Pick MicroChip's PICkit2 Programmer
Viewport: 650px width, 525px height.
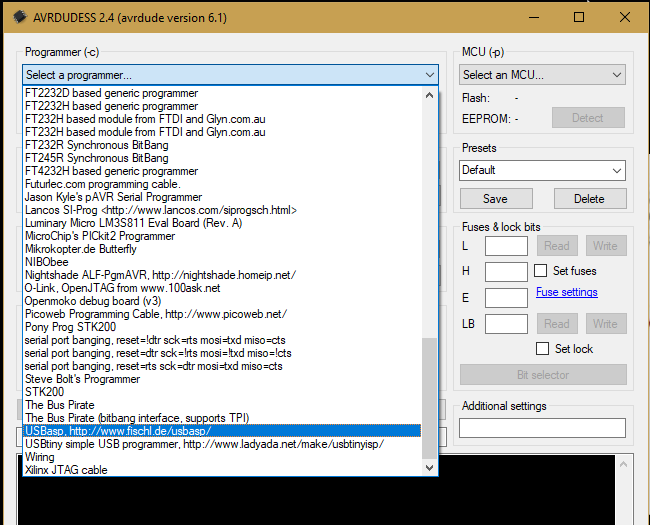(x=222, y=236)
